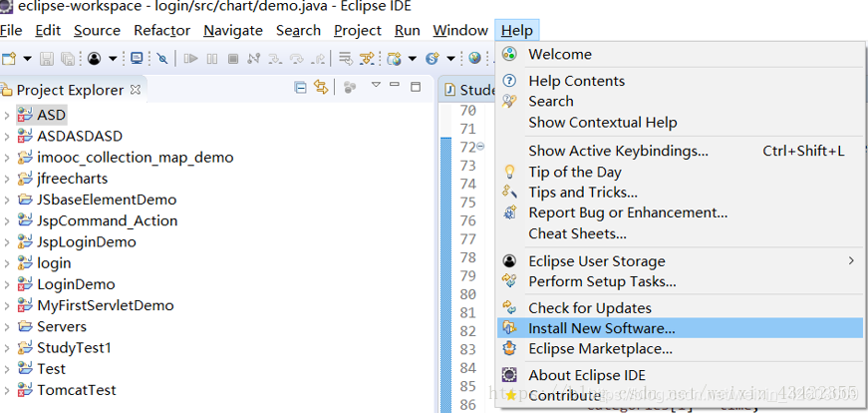Open Project Explorer view menu triangle
Viewport: 868px width, 413px height.
coord(376,85)
